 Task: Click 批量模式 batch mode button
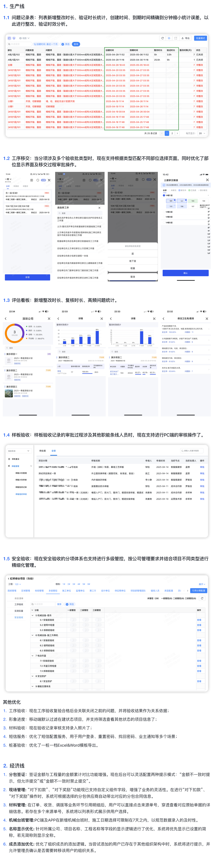200,38
